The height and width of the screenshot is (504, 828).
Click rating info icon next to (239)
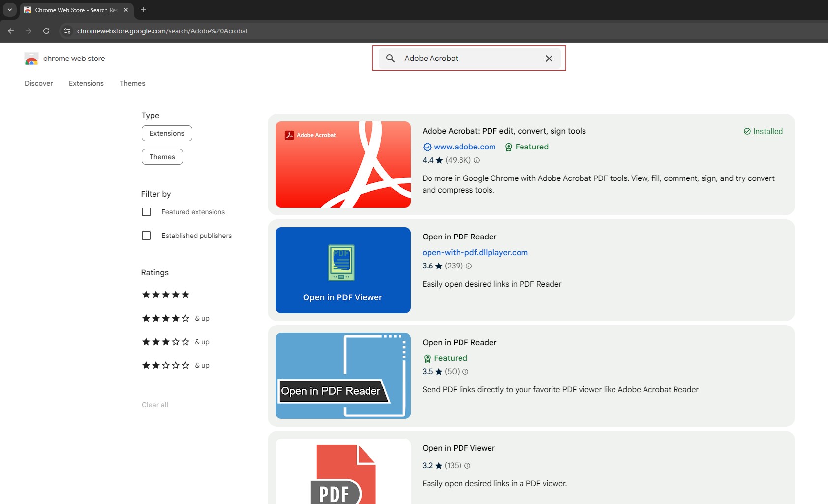point(469,266)
